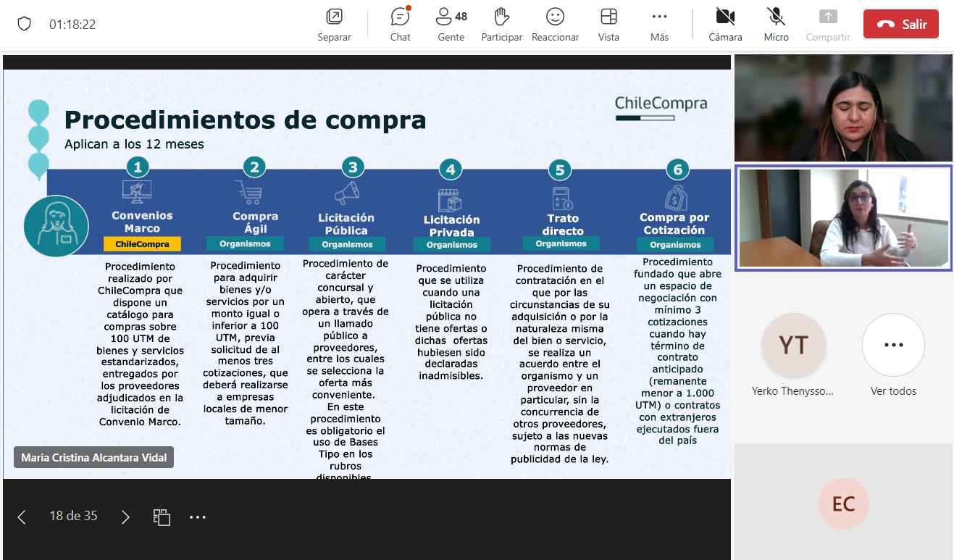Click the "Trato directo" heading
This screenshot has width=954, height=560.
tap(563, 225)
